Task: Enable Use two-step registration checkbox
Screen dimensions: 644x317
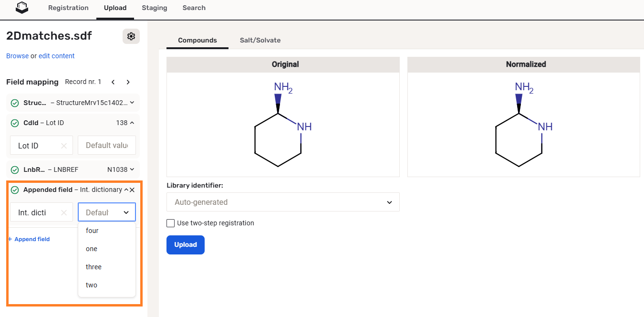Action: pos(171,223)
